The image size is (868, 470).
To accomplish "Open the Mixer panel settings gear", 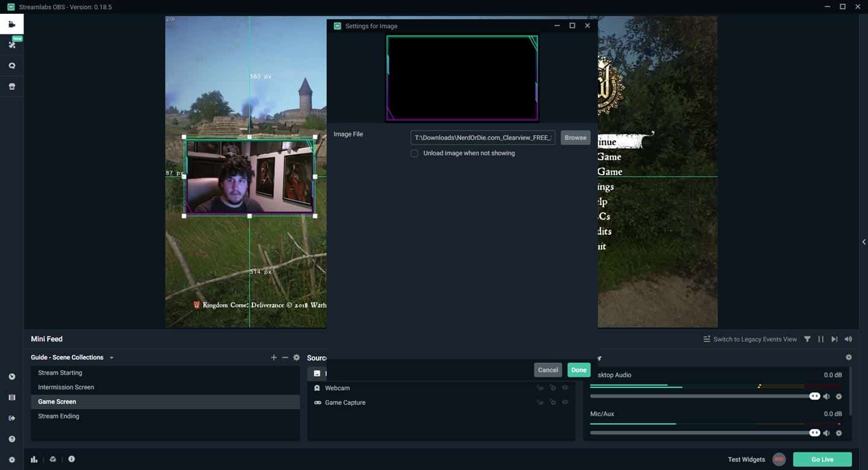I will point(849,357).
